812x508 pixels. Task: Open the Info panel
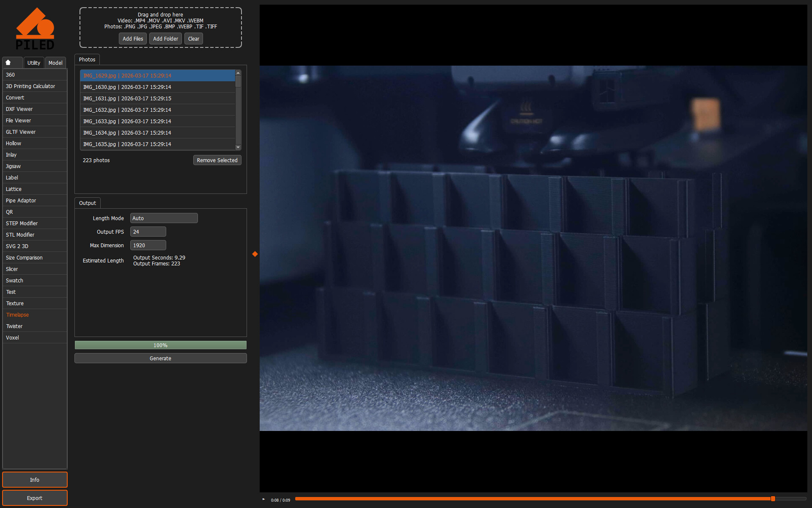[x=35, y=480]
